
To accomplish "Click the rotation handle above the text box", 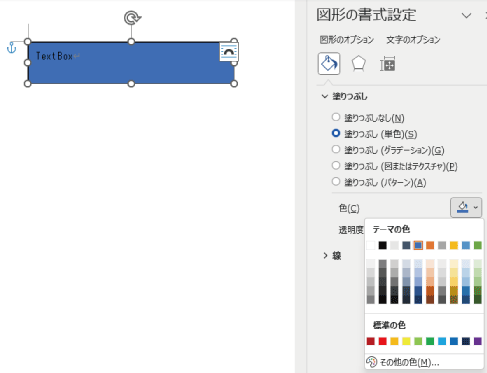I will (132, 18).
